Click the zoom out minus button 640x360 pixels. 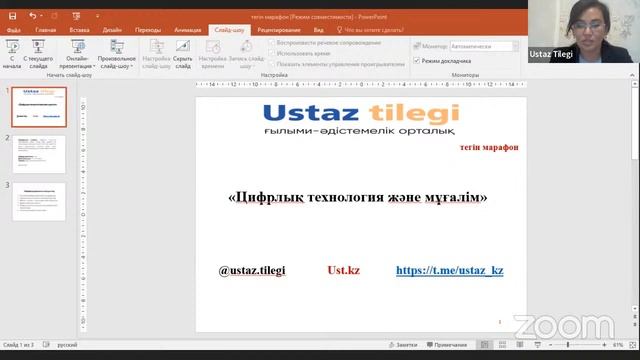pos(550,345)
